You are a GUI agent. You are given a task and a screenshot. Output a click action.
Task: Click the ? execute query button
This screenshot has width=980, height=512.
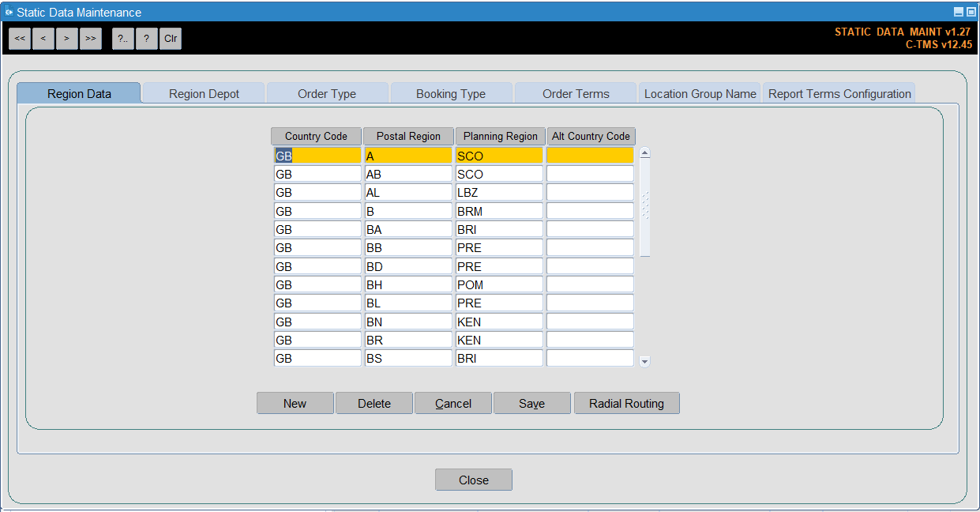coord(147,38)
